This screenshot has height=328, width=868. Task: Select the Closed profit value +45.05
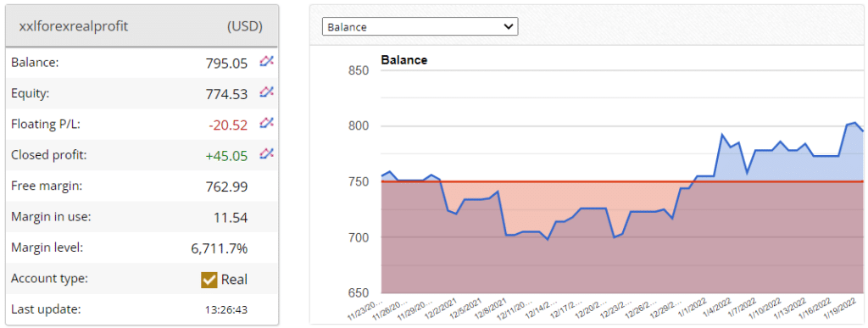(226, 157)
